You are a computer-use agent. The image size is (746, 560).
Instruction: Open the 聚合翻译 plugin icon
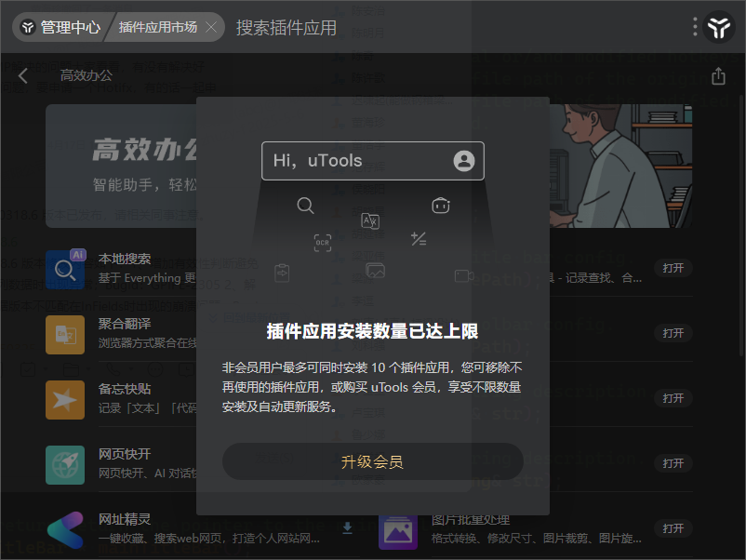(x=65, y=335)
